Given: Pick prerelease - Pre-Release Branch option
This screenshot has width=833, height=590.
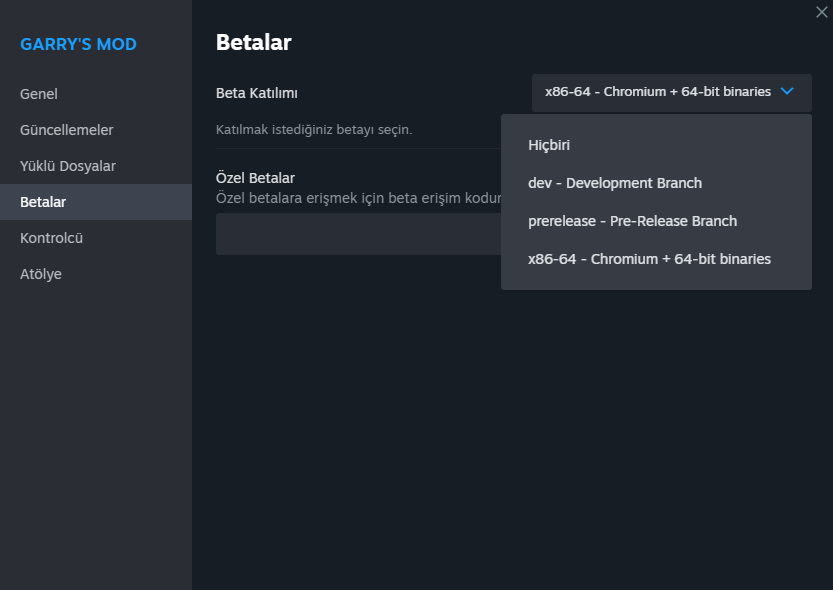Looking at the screenshot, I should coord(632,221).
